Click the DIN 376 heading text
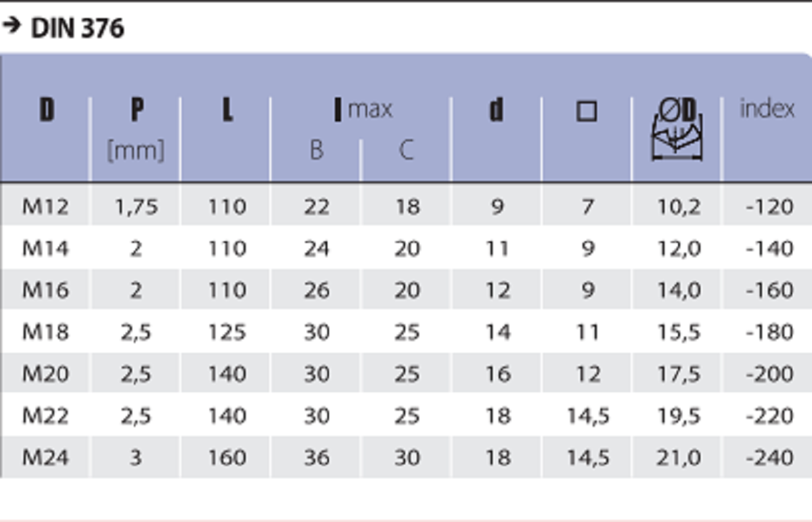Screen dimensions: 812x522 pos(78,28)
